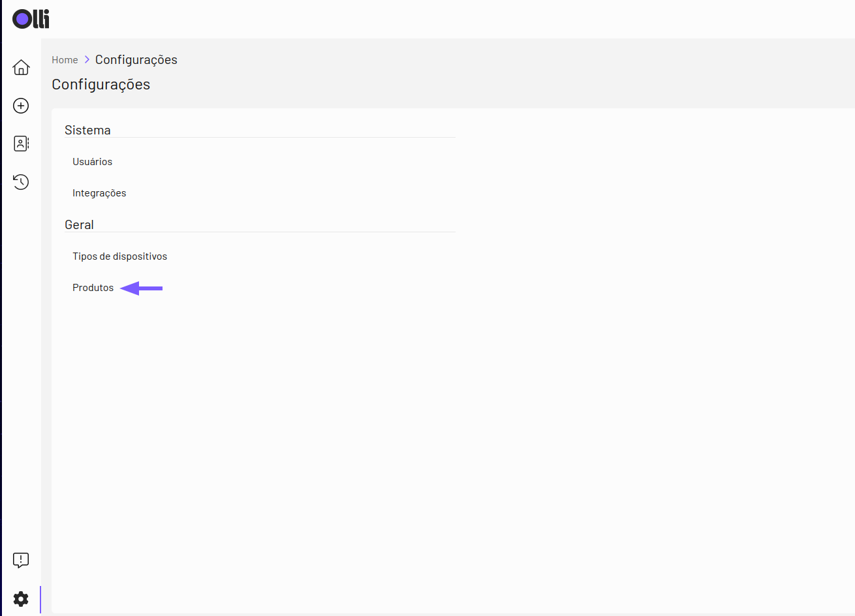
Task: Go to Home breadcrumb link
Action: (x=65, y=60)
